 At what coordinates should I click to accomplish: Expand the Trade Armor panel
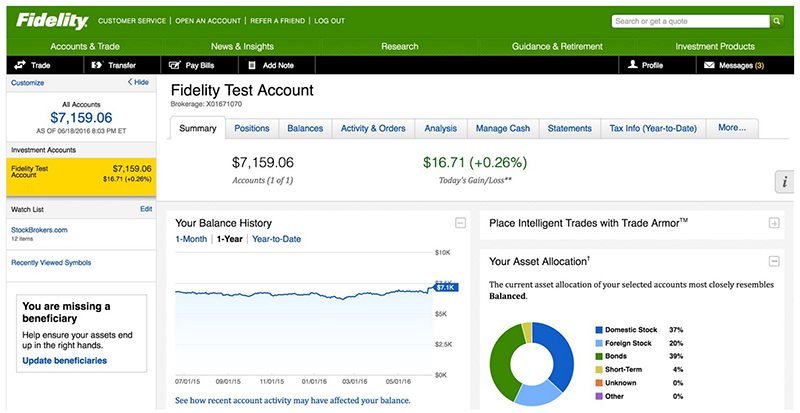pyautogui.click(x=774, y=223)
